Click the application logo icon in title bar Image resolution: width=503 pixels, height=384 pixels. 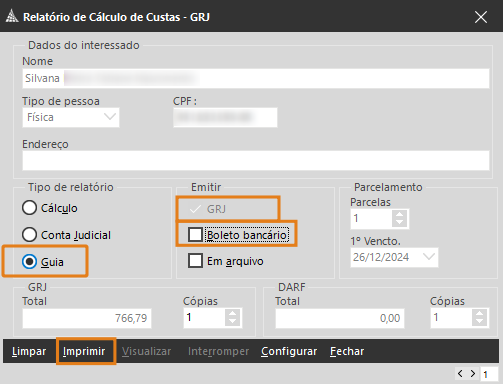[12, 16]
